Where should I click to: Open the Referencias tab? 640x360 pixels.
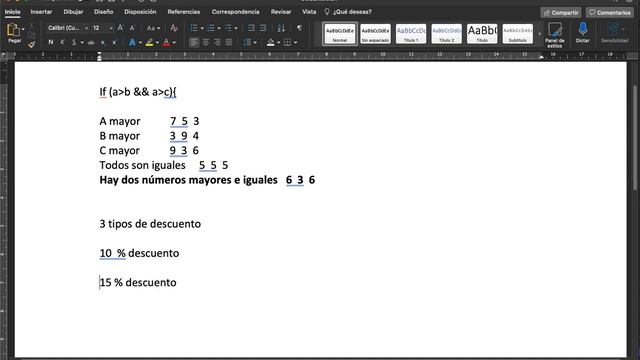(184, 12)
